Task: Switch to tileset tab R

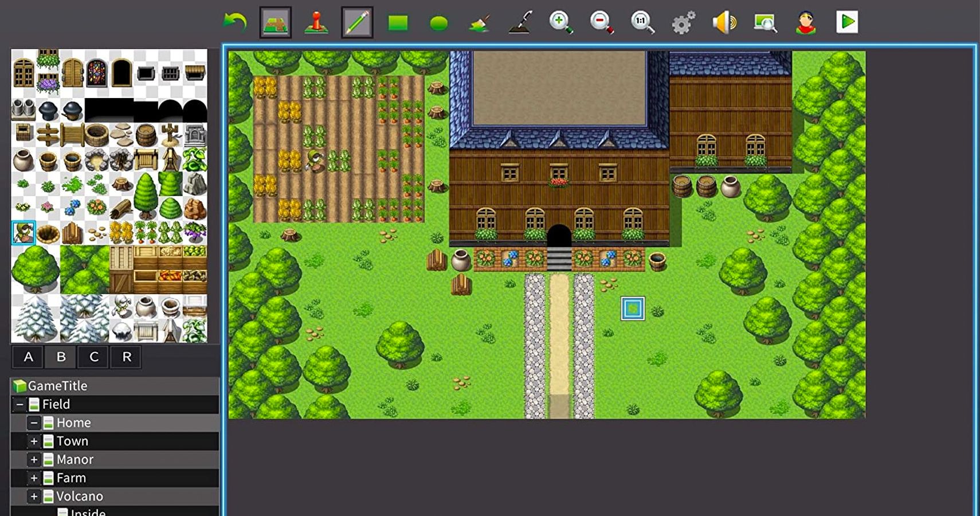Action: pyautogui.click(x=127, y=357)
